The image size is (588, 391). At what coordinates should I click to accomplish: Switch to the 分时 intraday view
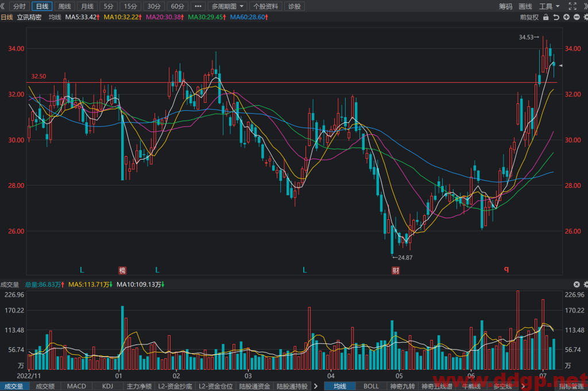pos(20,6)
